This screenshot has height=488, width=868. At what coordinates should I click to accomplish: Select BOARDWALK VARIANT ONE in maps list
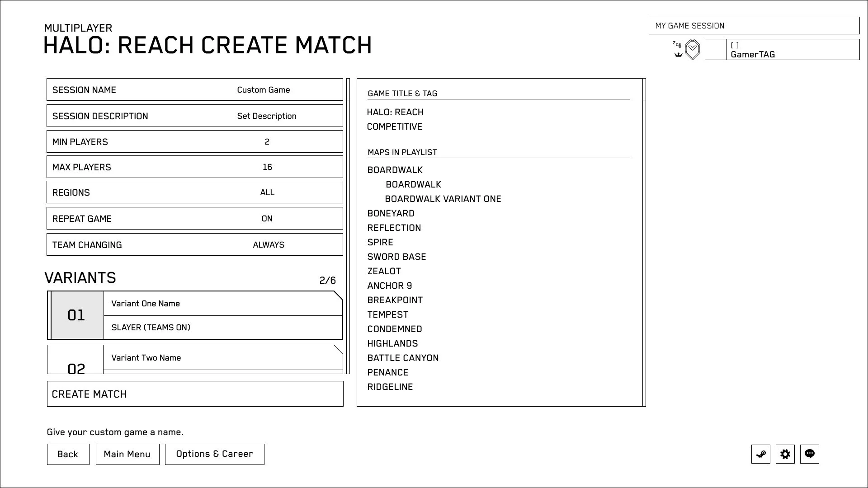pos(443,199)
